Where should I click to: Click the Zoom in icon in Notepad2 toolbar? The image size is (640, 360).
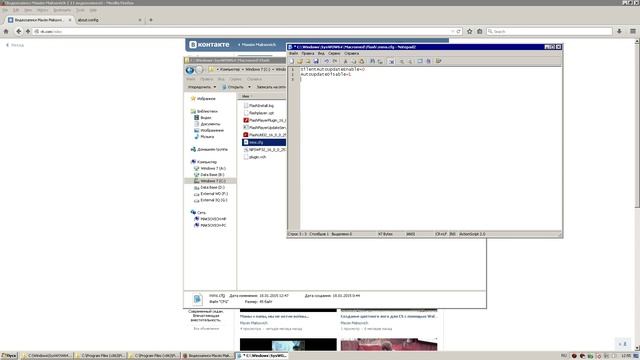402,61
